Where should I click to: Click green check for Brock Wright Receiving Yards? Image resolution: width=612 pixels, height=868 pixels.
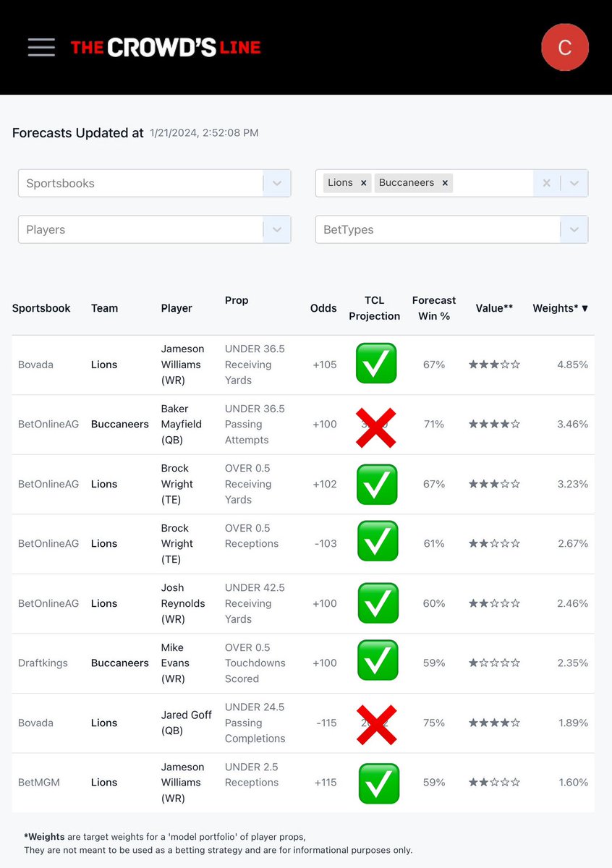click(376, 484)
